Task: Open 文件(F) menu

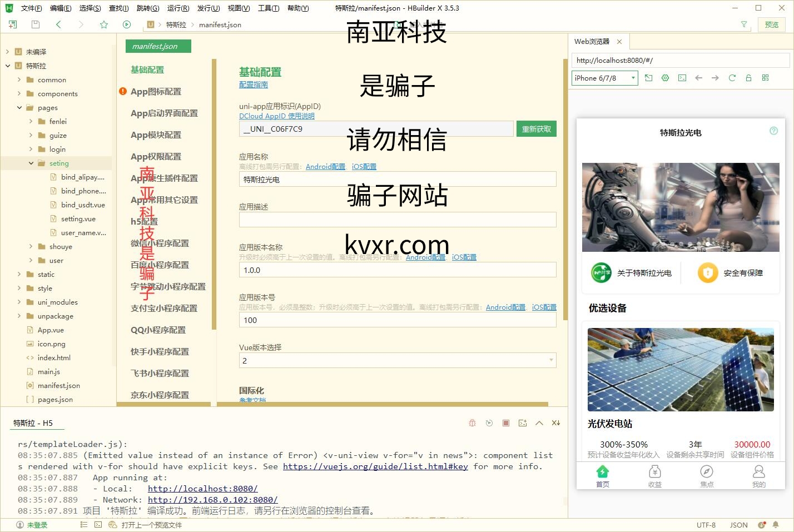Action: (x=31, y=8)
